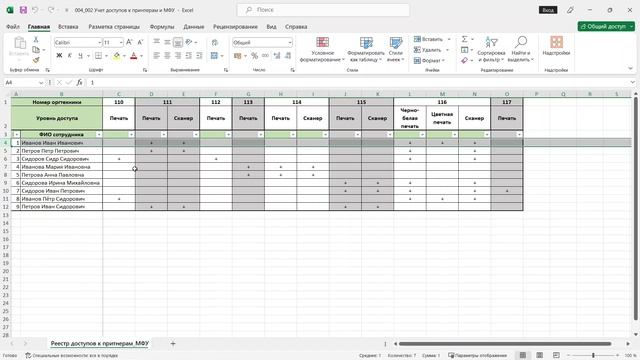This screenshot has height=360, width=640.
Task: Open the fill color dropdown arrow
Action: [124, 56]
